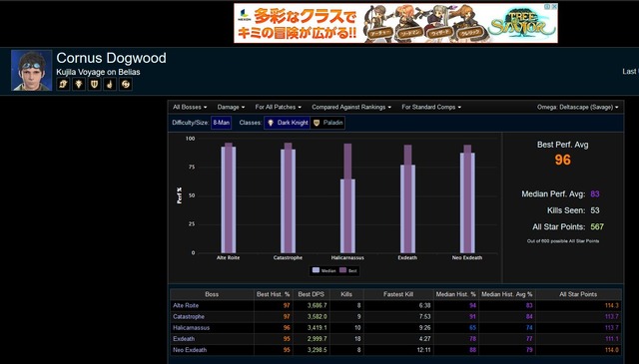
Task: Sort by the Fastest Kill column header
Action: (398, 294)
